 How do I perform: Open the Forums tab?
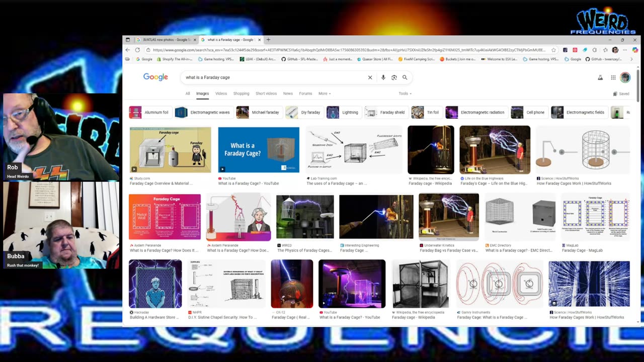tap(305, 94)
